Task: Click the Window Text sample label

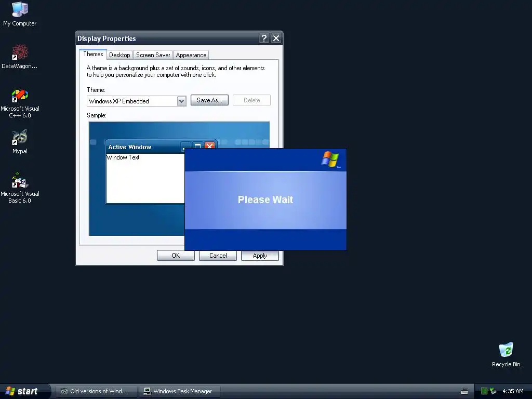Action: point(123,157)
